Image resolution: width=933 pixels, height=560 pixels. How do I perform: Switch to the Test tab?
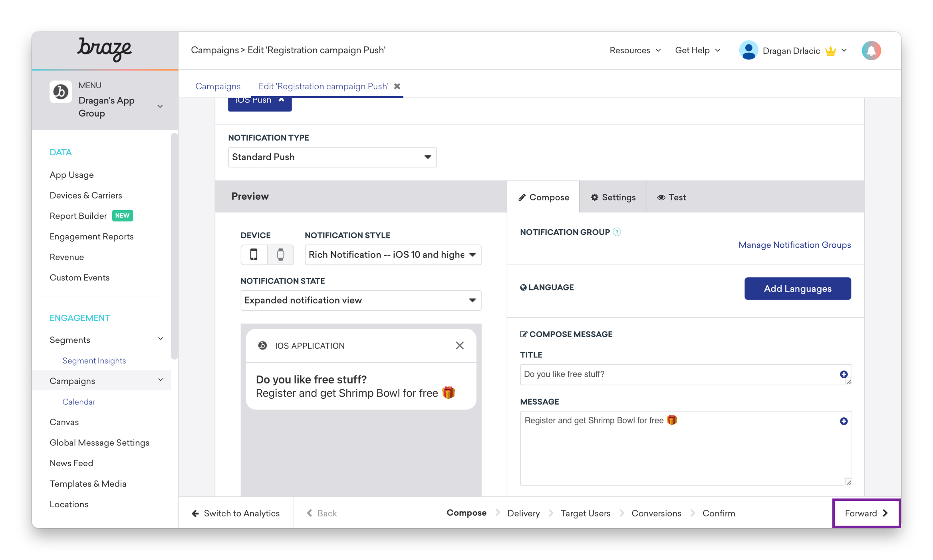(x=672, y=197)
